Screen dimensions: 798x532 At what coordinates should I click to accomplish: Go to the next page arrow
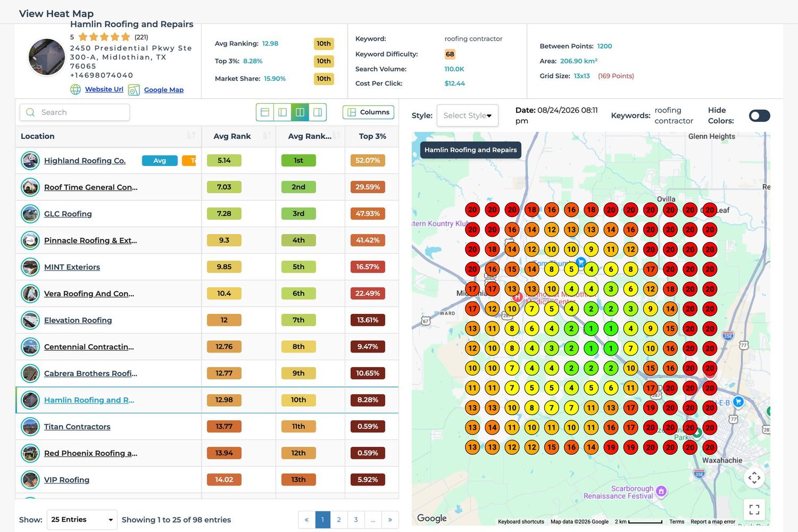(390, 520)
